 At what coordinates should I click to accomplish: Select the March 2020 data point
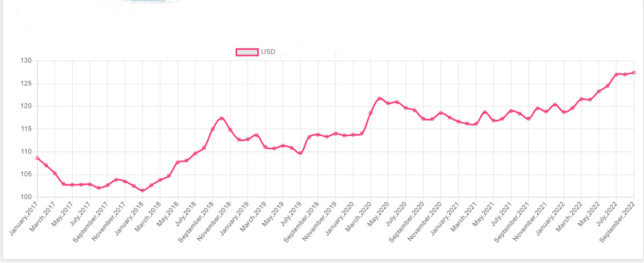371,113
